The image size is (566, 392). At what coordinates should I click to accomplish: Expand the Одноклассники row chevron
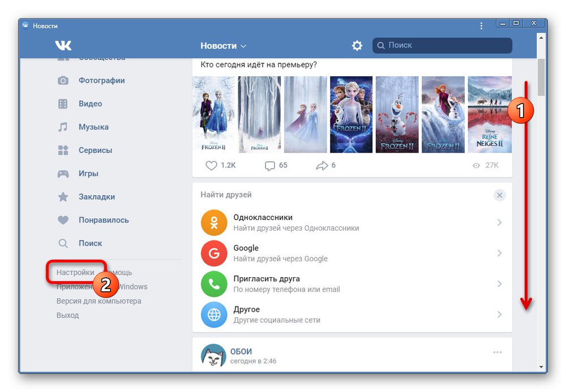coord(500,222)
